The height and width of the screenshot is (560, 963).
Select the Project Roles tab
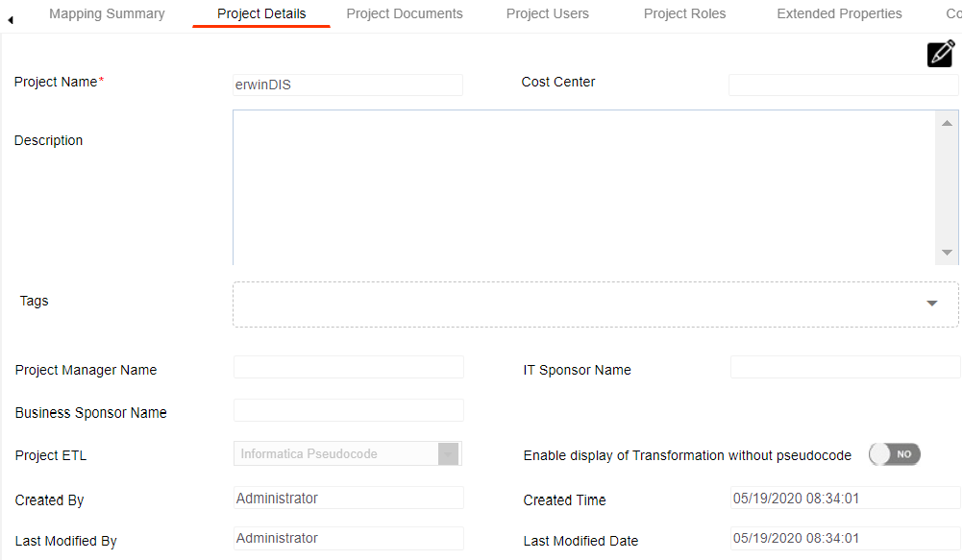(684, 13)
